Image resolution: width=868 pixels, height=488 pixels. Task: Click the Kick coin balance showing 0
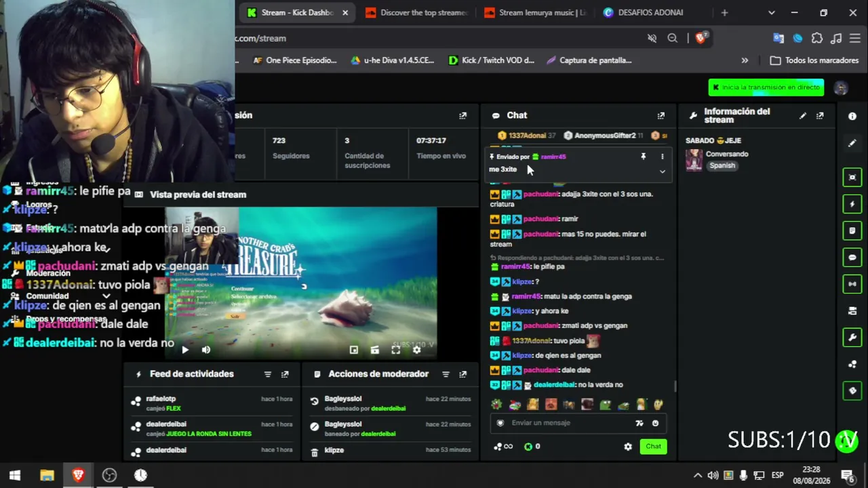(532, 446)
